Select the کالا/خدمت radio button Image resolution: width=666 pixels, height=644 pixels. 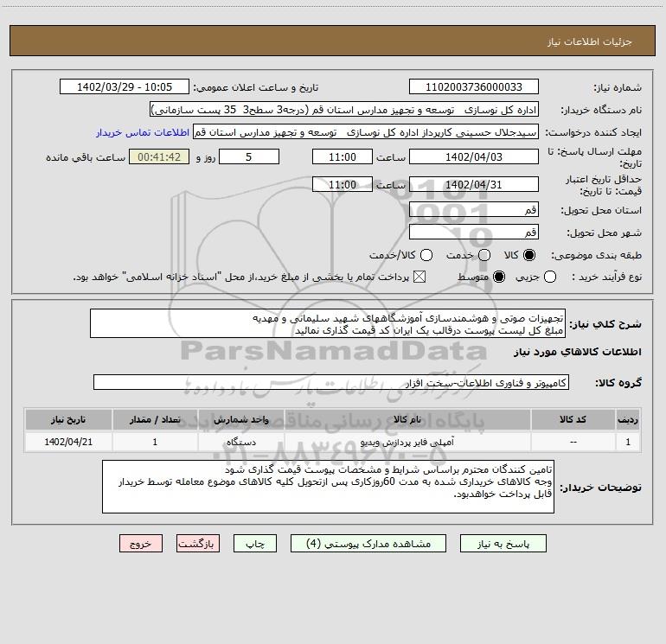[x=426, y=255]
